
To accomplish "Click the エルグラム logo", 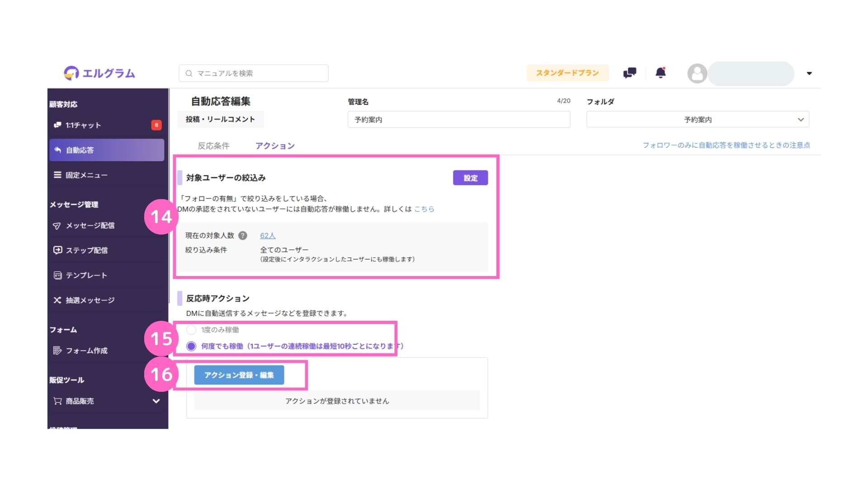I will 99,73.
